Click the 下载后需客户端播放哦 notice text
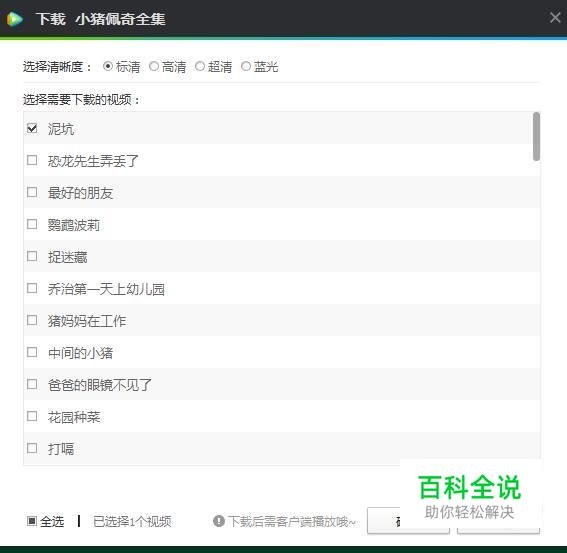This screenshot has height=553, width=567. pyautogui.click(x=292, y=521)
